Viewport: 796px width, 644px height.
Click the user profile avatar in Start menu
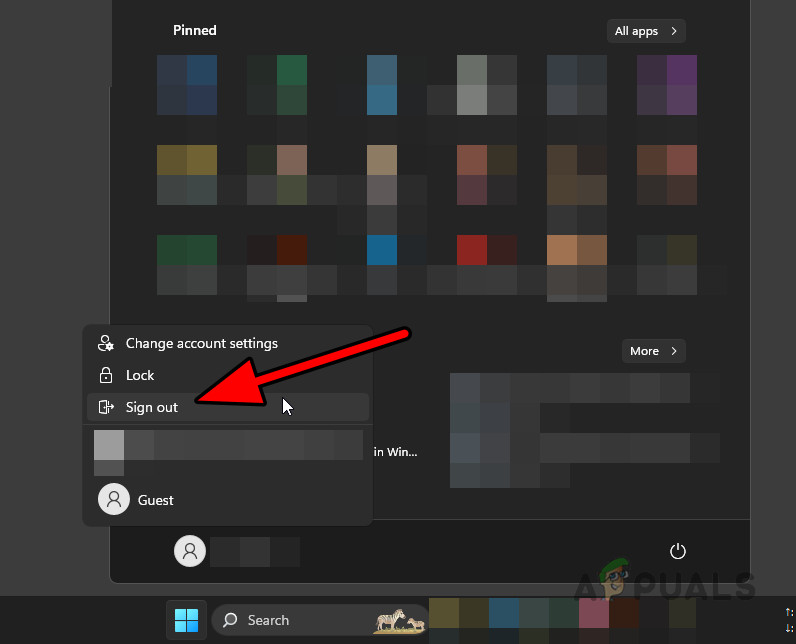190,551
